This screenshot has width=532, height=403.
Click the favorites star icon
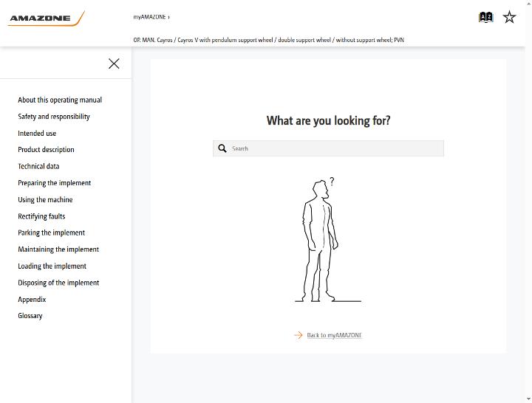pos(509,17)
